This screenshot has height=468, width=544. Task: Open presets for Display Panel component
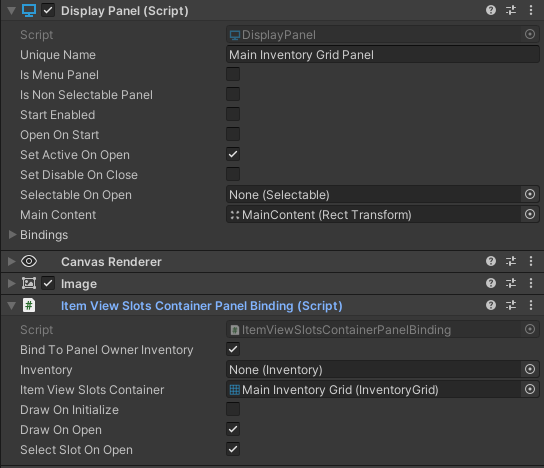click(511, 10)
